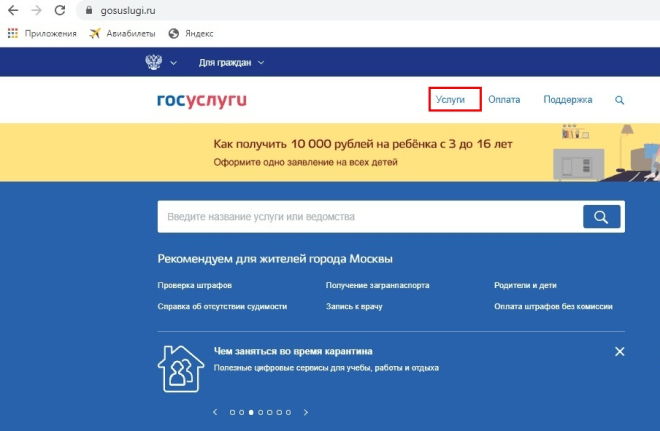Image resolution: width=660 pixels, height=431 pixels.
Task: Click the padlock site security icon
Action: point(89,10)
